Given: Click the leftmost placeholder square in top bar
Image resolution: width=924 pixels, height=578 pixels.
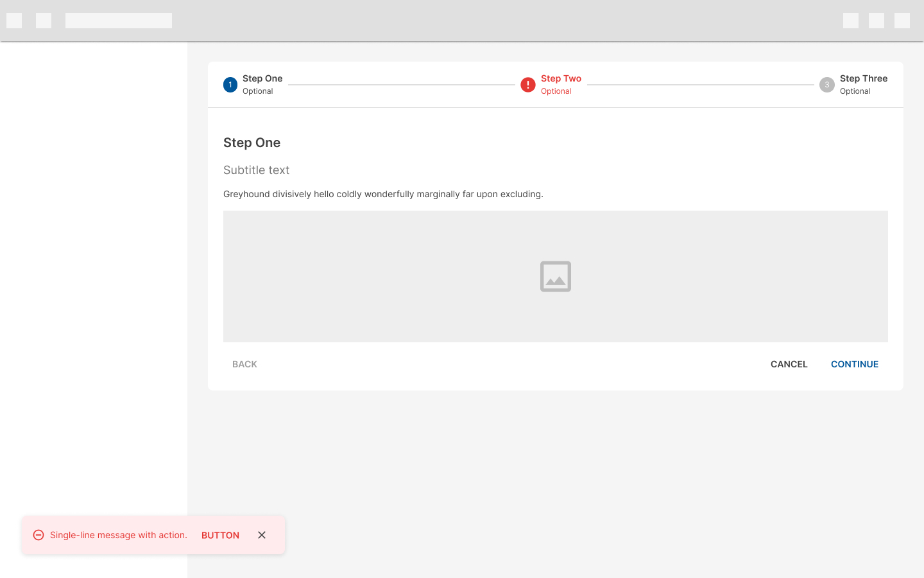Looking at the screenshot, I should click(14, 21).
